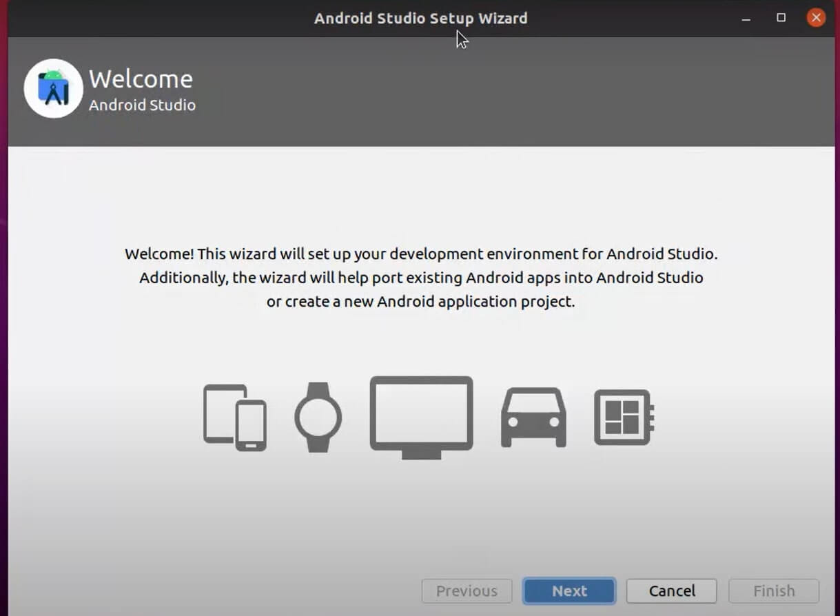Select the car Android Auto icon
The image size is (840, 616).
tap(533, 417)
